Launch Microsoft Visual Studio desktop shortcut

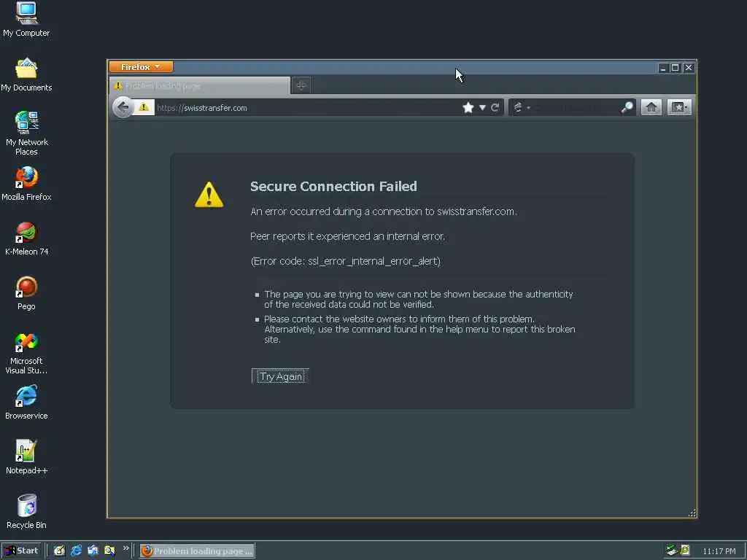26,353
